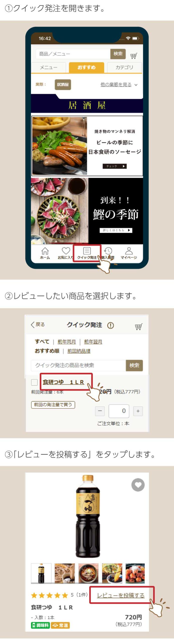
Task: Open クイック発注 in the bottom bar
Action: pos(87,253)
